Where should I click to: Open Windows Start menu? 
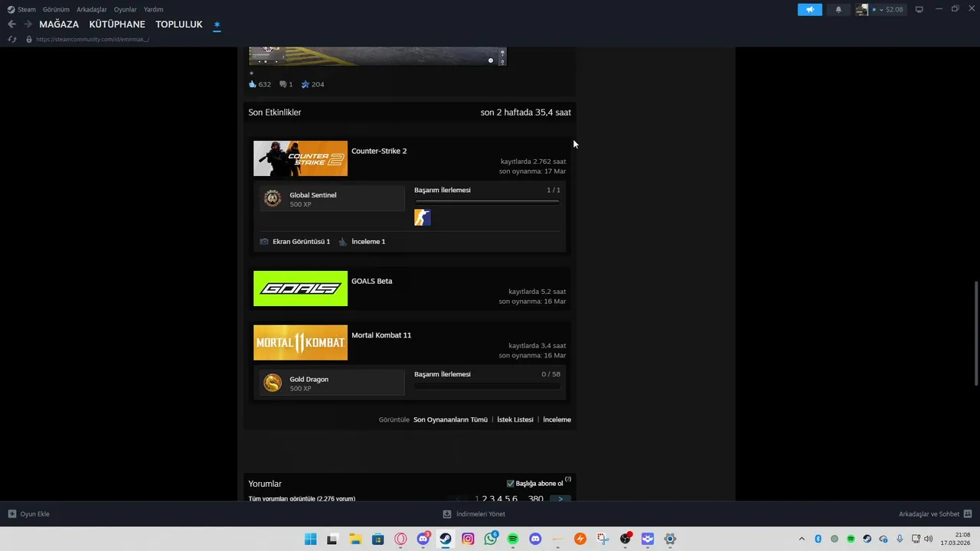click(x=310, y=539)
